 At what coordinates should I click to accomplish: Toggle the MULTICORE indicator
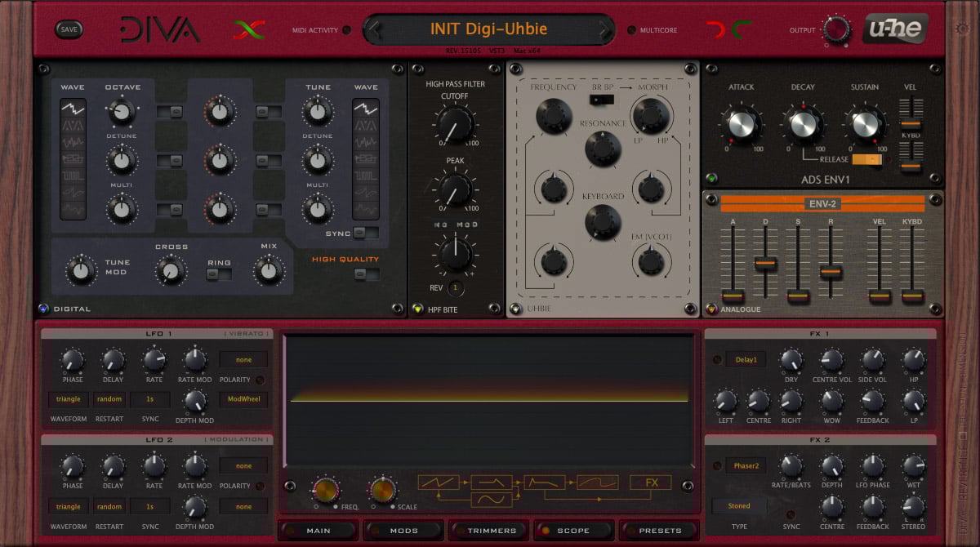click(x=630, y=30)
